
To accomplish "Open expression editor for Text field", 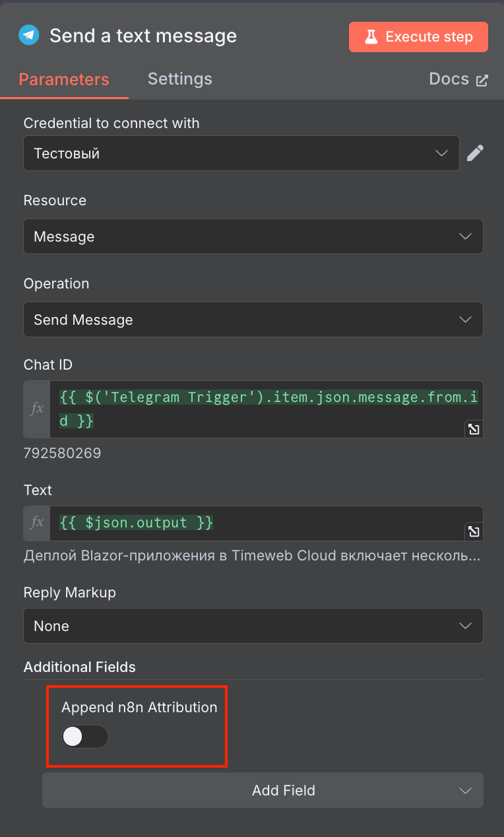I will click(x=473, y=531).
